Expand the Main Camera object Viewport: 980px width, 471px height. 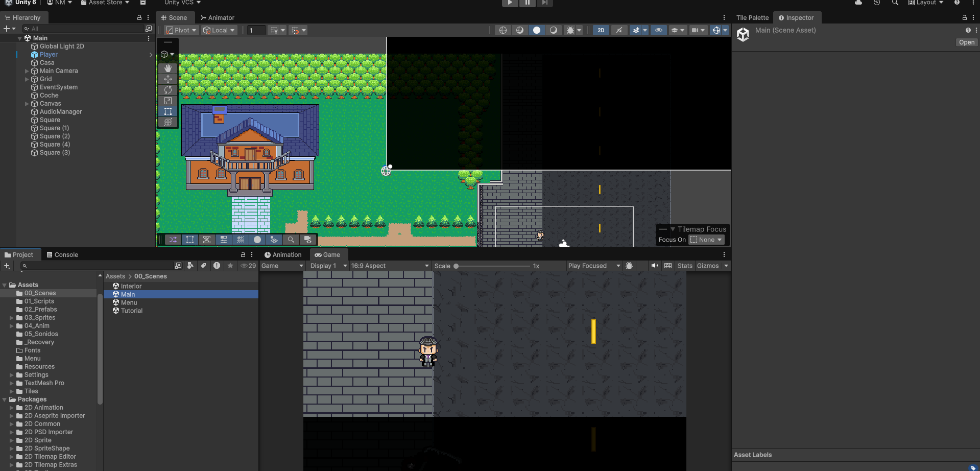point(27,71)
